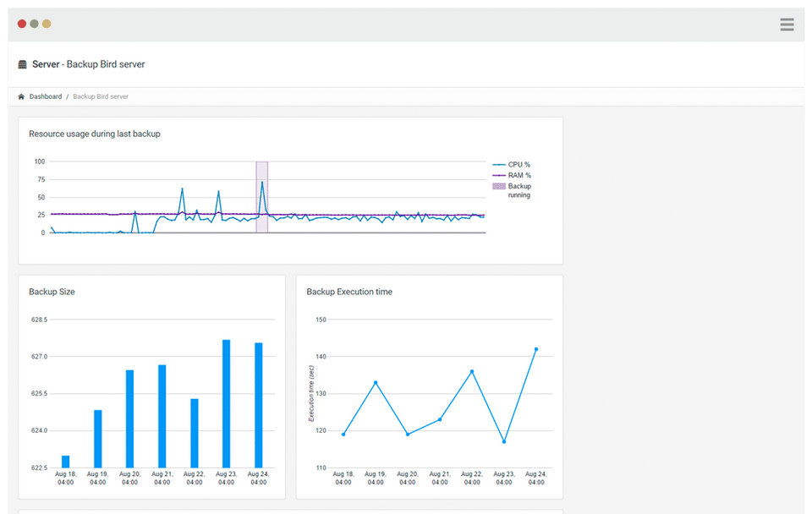Click the Backup running legend color swatch
Screen dimensions: 812x514
[x=499, y=186]
